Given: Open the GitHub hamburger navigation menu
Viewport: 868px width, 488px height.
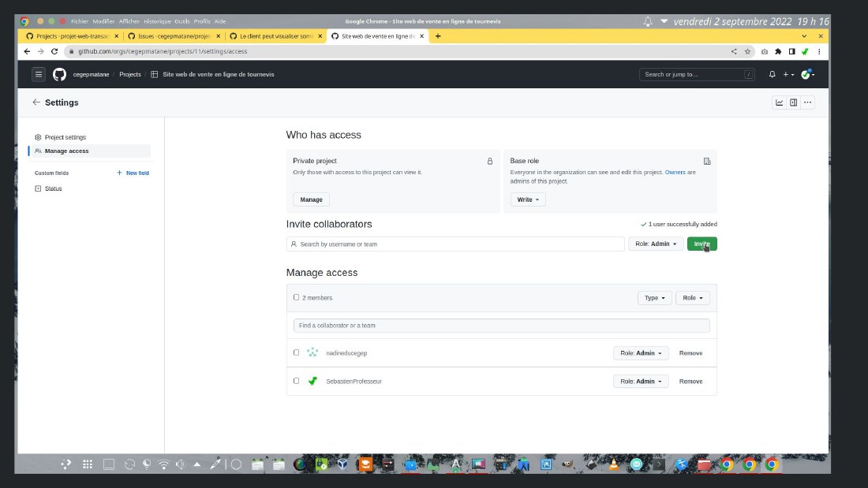Looking at the screenshot, I should click(x=38, y=74).
